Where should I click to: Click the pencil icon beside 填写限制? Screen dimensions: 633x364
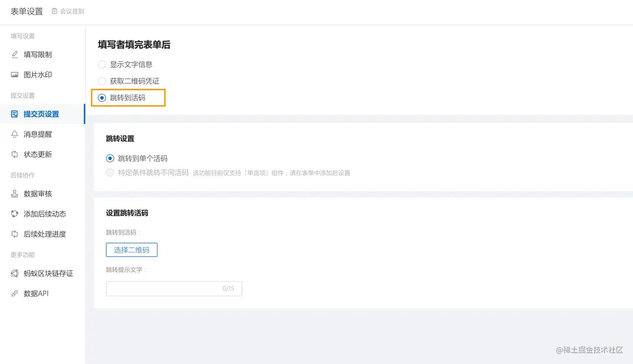pos(15,54)
